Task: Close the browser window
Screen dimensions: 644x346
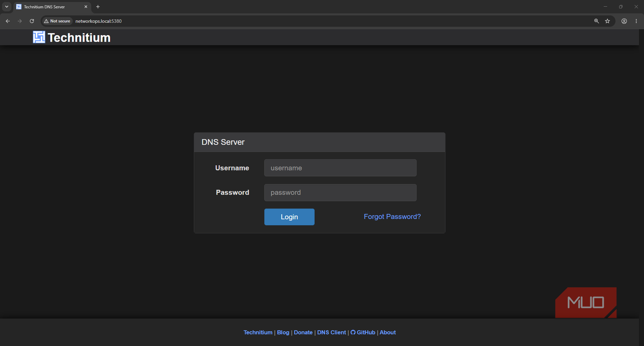Action: click(x=636, y=7)
